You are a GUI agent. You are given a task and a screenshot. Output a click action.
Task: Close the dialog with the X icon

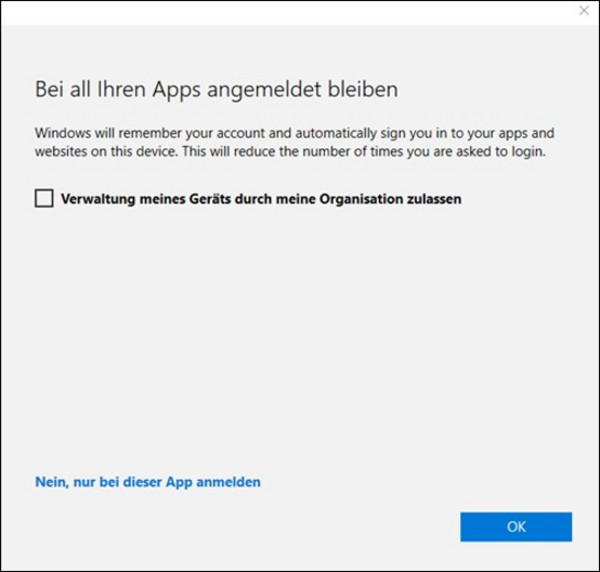pos(584,10)
